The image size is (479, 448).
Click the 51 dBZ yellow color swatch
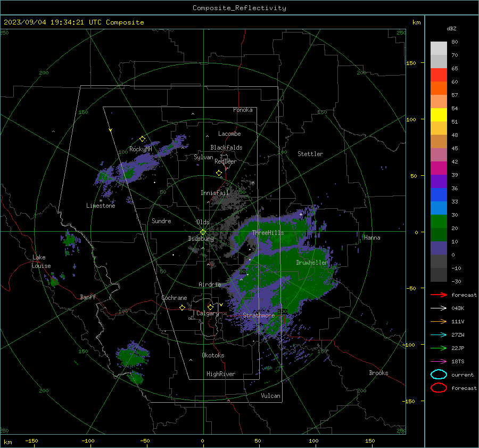(439, 115)
